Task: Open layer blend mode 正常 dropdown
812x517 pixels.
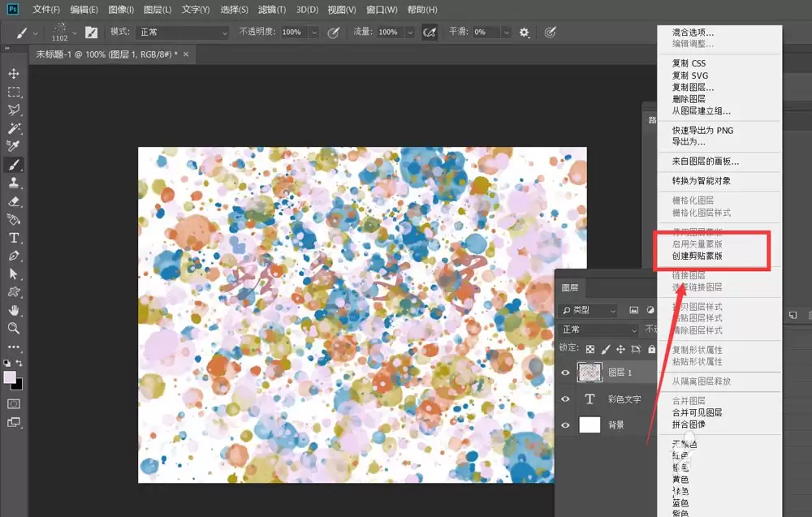Action: (x=600, y=330)
